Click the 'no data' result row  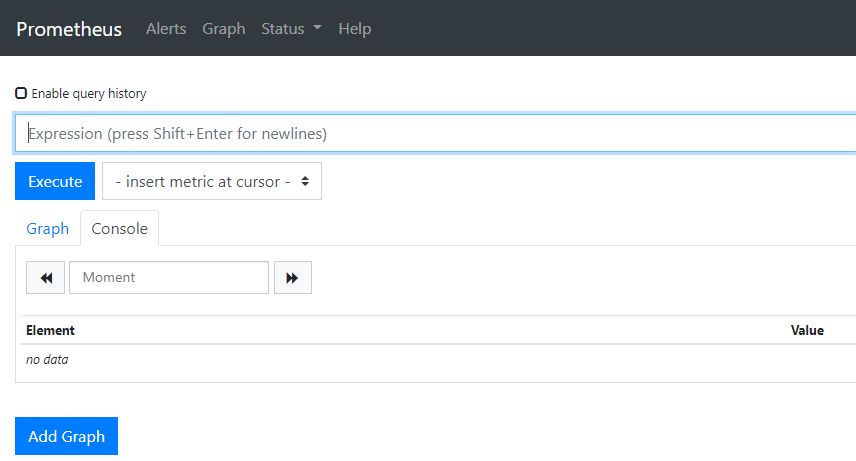pos(47,360)
